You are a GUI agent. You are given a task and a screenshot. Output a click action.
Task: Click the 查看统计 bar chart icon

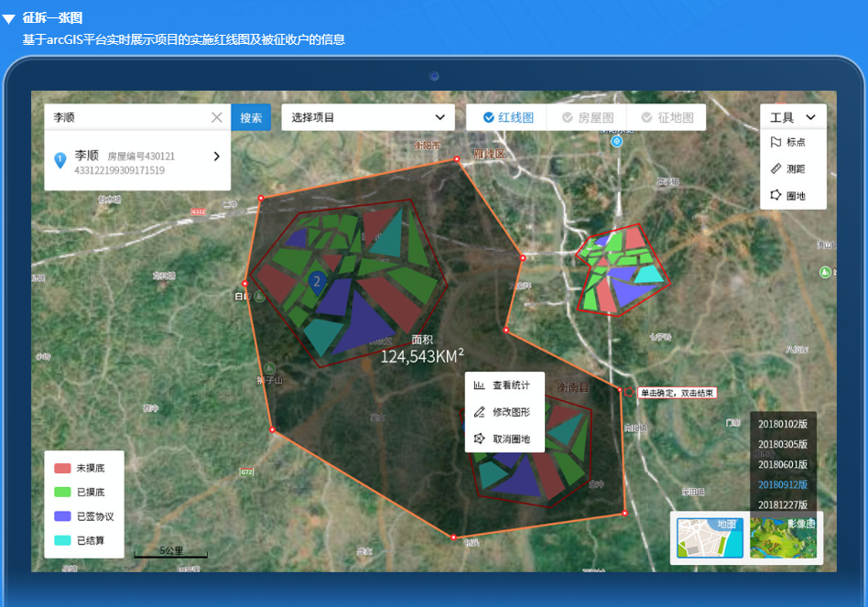tap(479, 385)
